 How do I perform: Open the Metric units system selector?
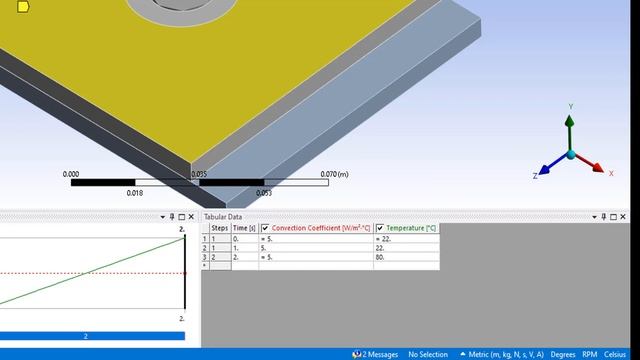pos(502,354)
